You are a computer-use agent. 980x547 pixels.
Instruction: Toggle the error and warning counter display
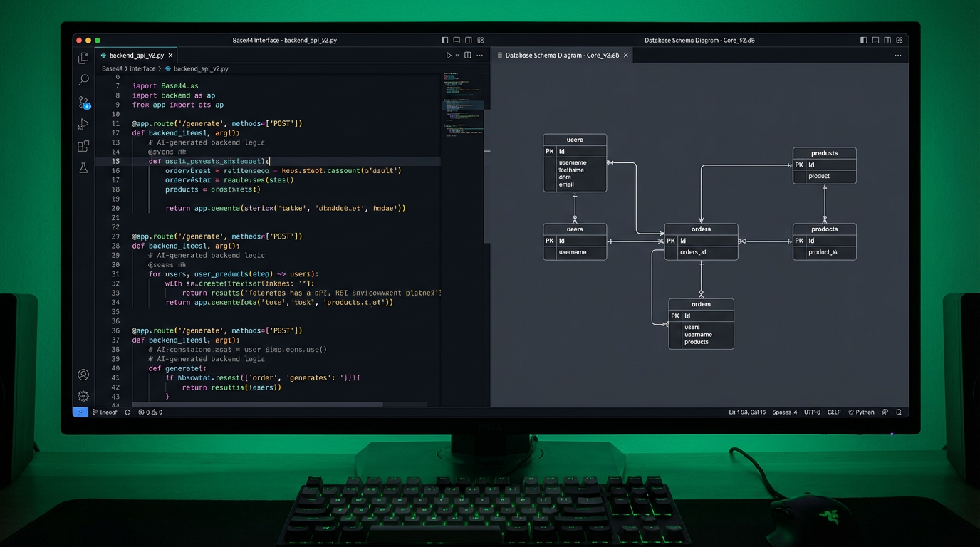150,412
